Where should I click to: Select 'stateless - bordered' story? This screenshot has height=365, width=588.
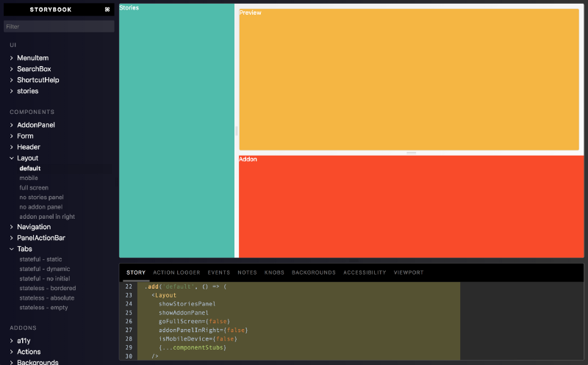(48, 288)
